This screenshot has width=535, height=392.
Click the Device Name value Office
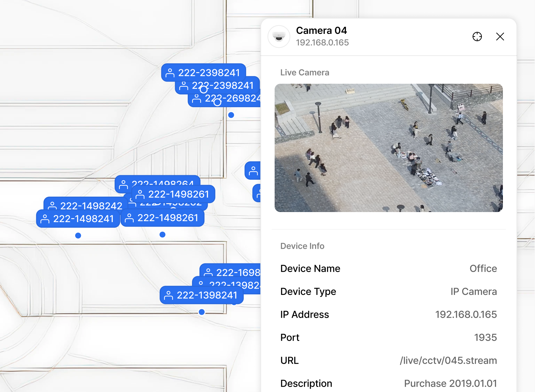(483, 268)
